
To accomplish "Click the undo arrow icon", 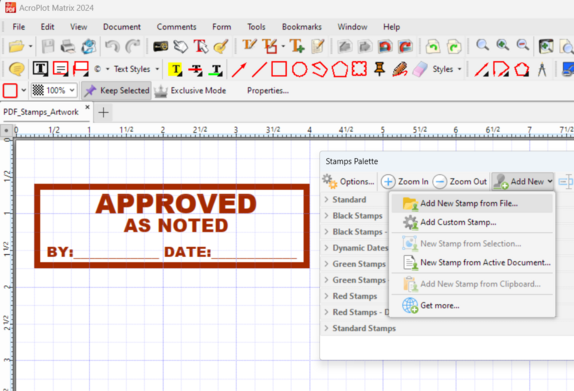I will pyautogui.click(x=112, y=46).
